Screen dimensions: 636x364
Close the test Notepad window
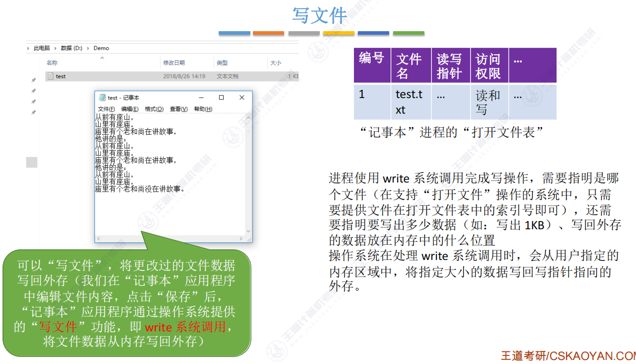(x=242, y=98)
